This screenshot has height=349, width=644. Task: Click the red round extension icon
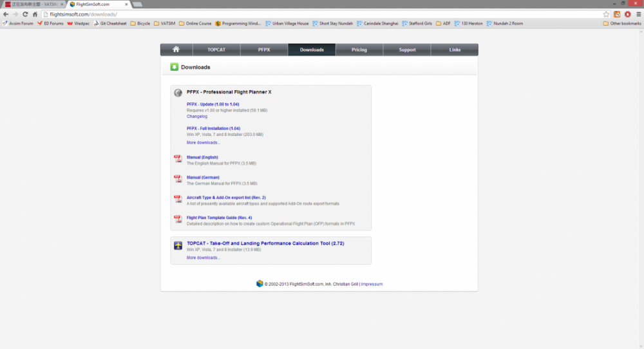[627, 14]
